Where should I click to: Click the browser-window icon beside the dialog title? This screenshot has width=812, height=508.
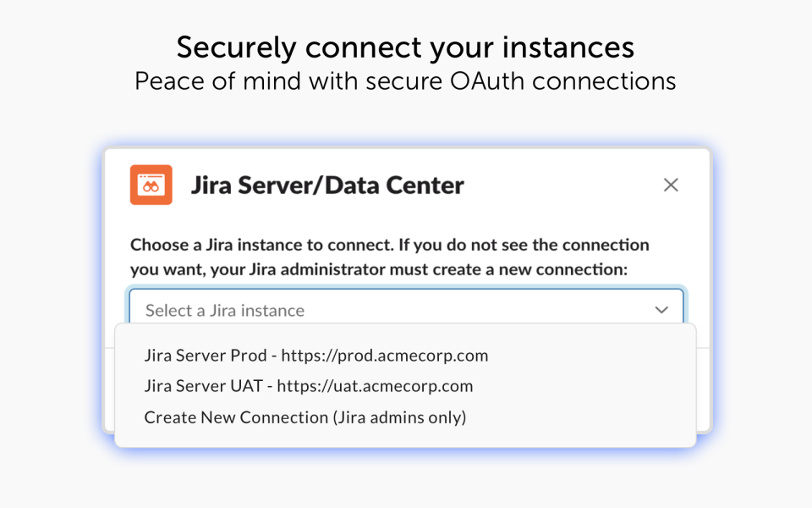[151, 185]
